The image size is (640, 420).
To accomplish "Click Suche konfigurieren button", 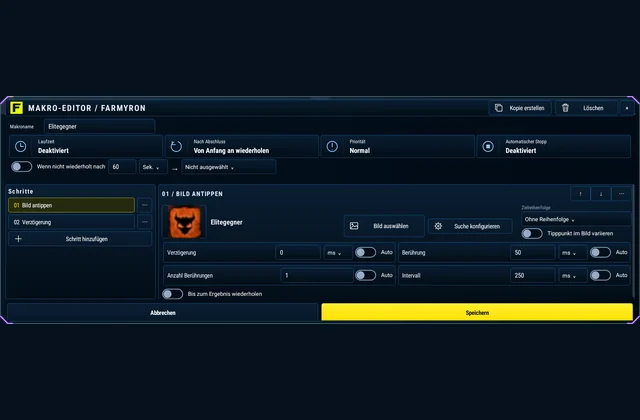I will tap(470, 226).
